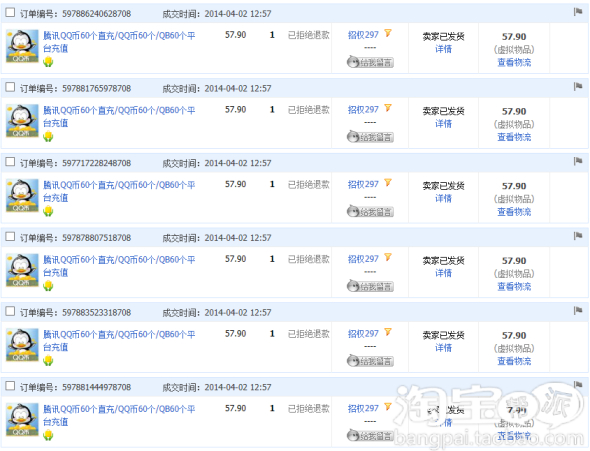Flag order 597883523318708 with flag icon

click(x=578, y=311)
